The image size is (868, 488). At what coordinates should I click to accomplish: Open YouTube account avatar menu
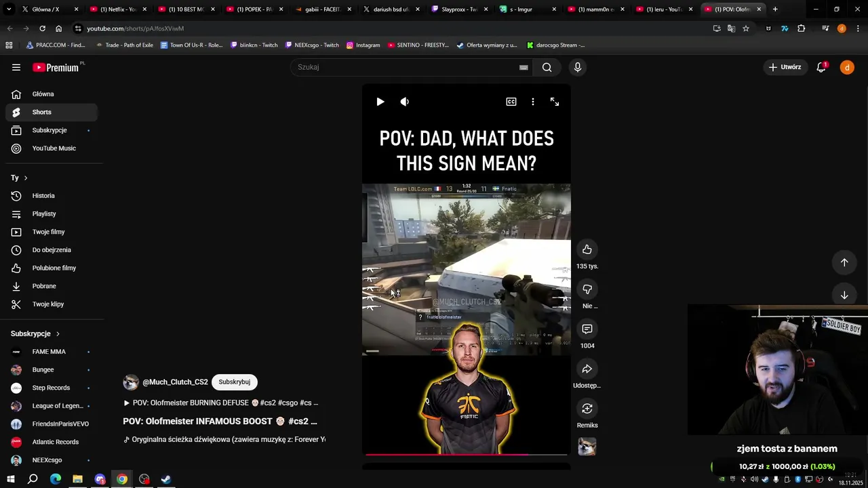click(x=847, y=67)
